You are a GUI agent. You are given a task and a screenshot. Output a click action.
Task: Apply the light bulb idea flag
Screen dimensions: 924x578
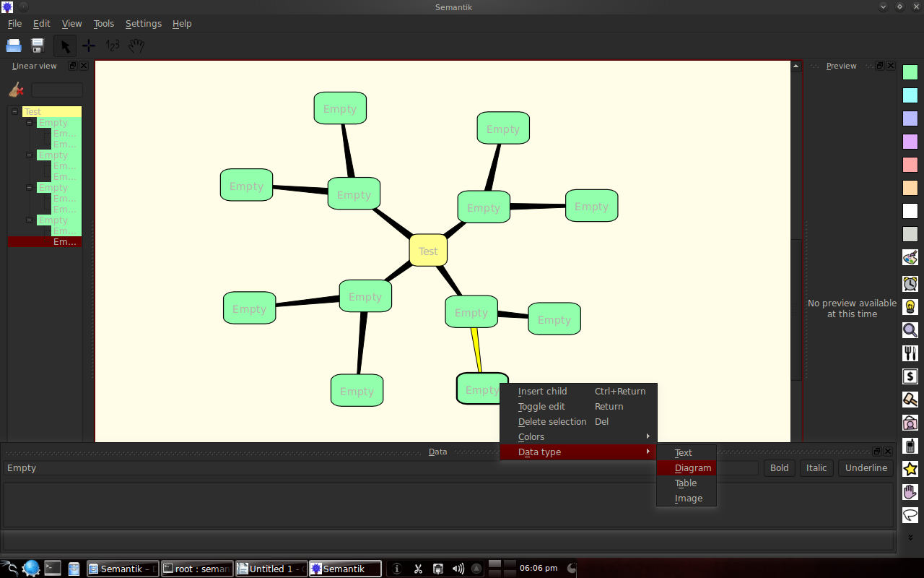pos(910,306)
